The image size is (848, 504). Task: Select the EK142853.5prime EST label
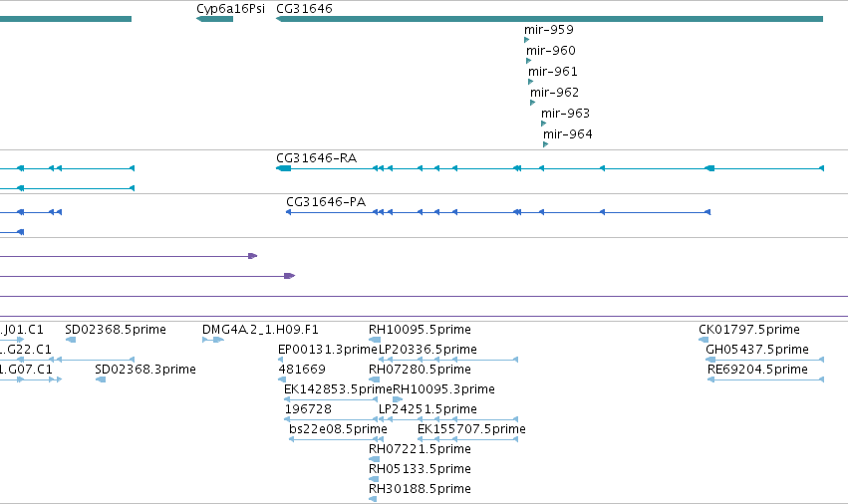[x=338, y=389]
